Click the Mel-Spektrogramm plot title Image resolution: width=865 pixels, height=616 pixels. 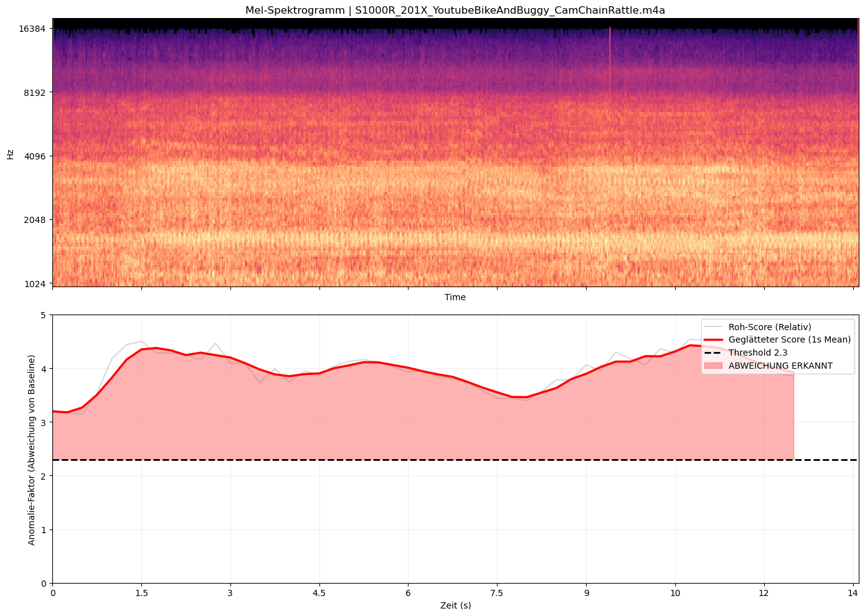(455, 10)
